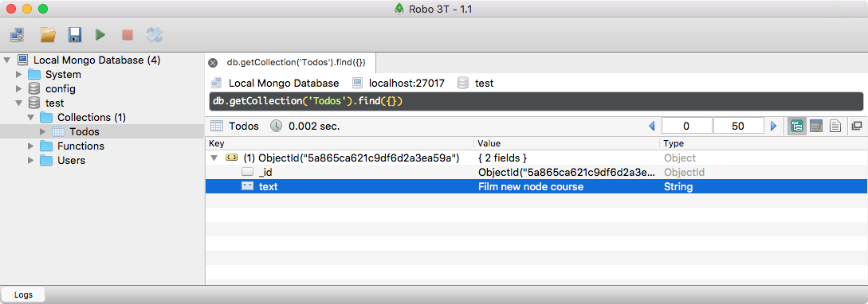Select the Todos collection in sidebar

click(84, 131)
